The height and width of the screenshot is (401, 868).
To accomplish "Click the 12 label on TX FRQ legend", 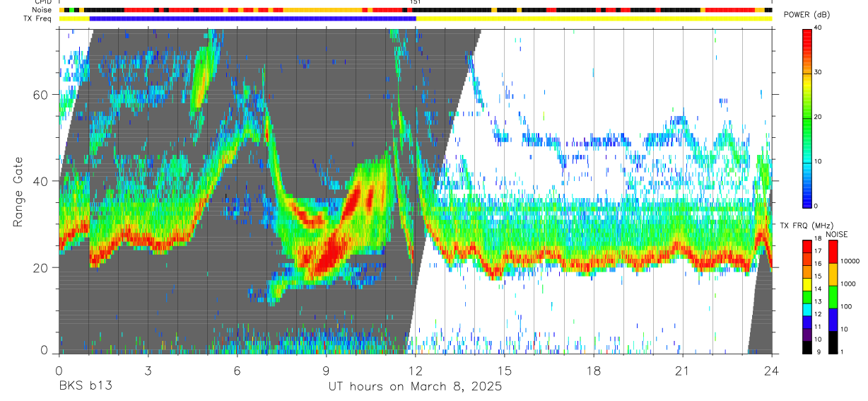I will click(x=818, y=315).
